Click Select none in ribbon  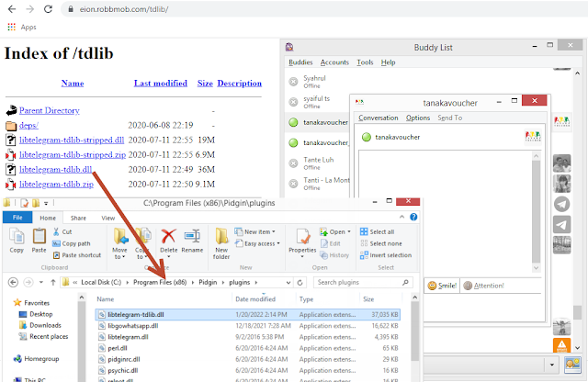(381, 243)
